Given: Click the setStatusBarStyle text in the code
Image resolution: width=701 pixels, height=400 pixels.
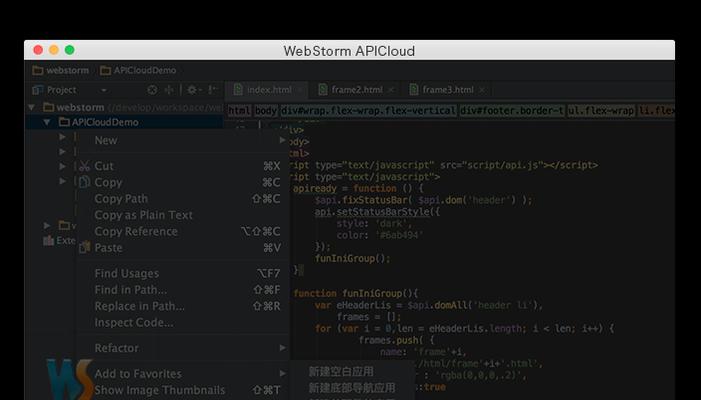Looking at the screenshot, I should [383, 211].
